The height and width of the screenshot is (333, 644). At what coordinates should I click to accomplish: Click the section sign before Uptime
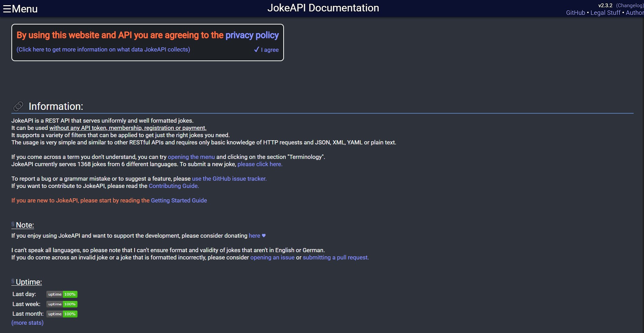(13, 281)
